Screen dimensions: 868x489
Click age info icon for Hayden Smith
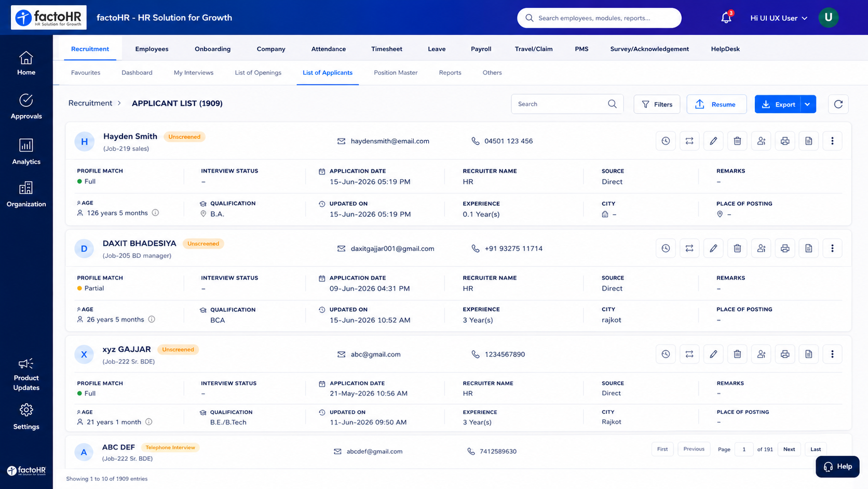coord(155,213)
